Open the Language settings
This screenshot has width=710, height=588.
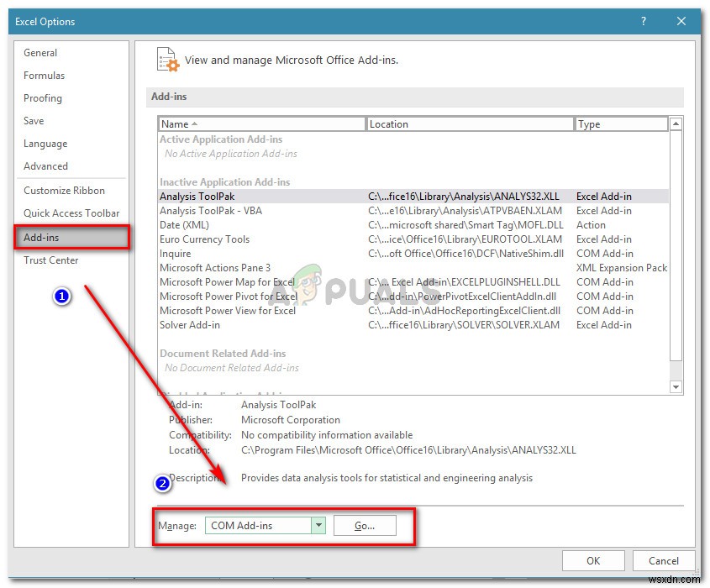click(x=45, y=144)
